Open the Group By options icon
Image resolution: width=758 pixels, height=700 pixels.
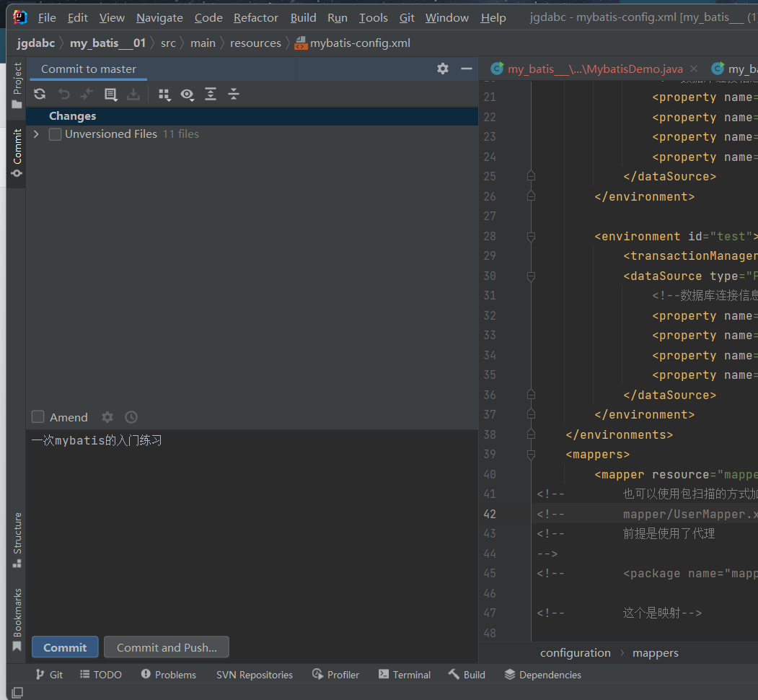164,95
